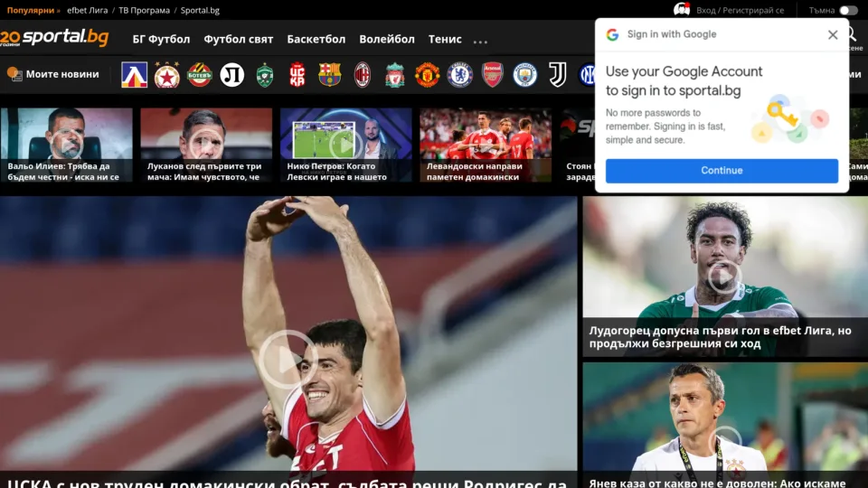Select the Arsenal club crest
The width and height of the screenshot is (868, 488).
pyautogui.click(x=493, y=75)
